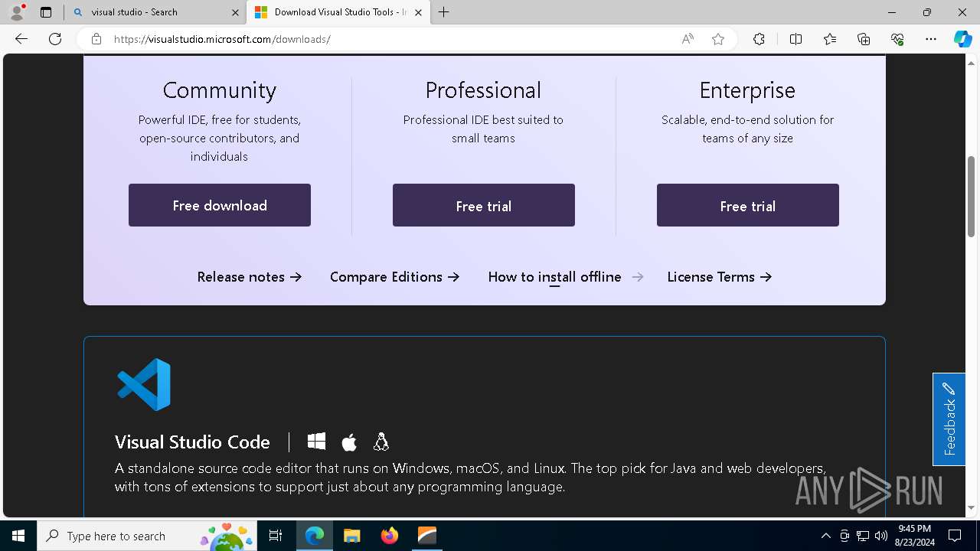Click the Professional heading text

483,90
